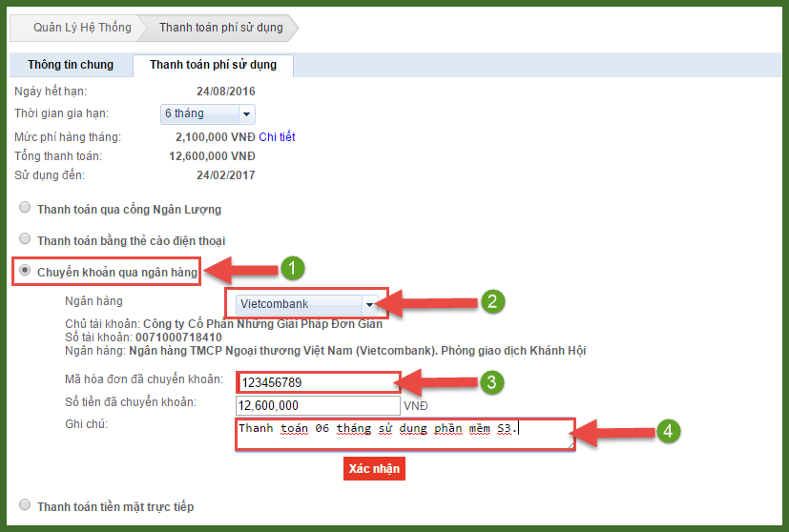The image size is (789, 532).
Task: Select Chuyển khoản qua ngân hàng option
Action: point(26,272)
